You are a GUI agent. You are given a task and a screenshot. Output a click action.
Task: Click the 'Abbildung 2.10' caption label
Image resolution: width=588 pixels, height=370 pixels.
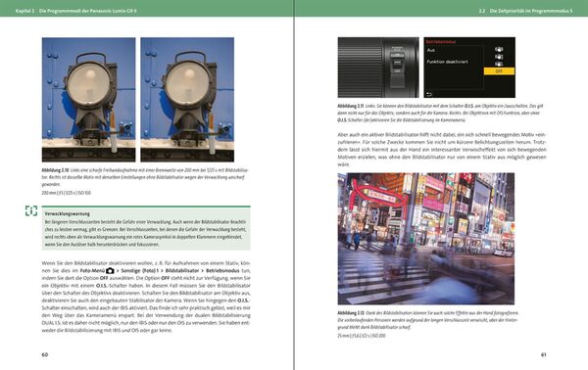coord(55,170)
